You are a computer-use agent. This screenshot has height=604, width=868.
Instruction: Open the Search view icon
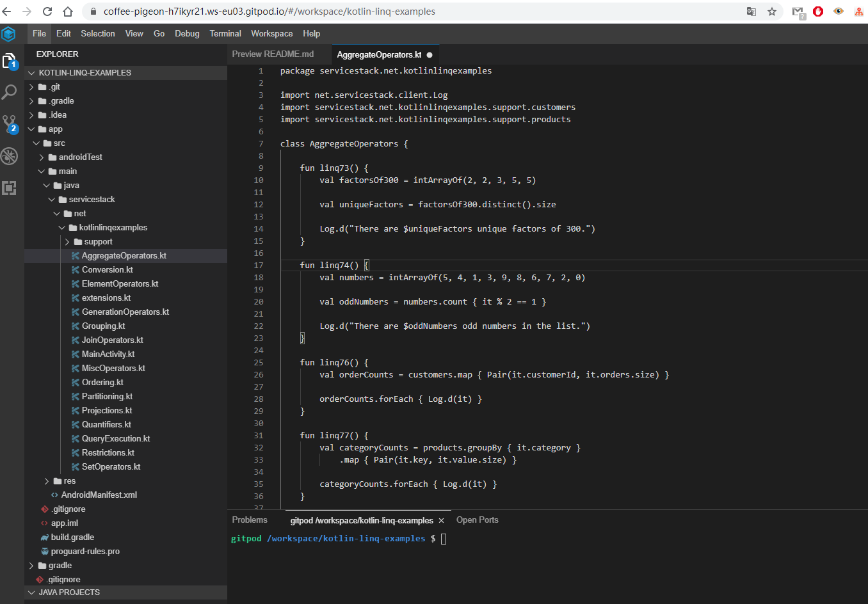9,92
